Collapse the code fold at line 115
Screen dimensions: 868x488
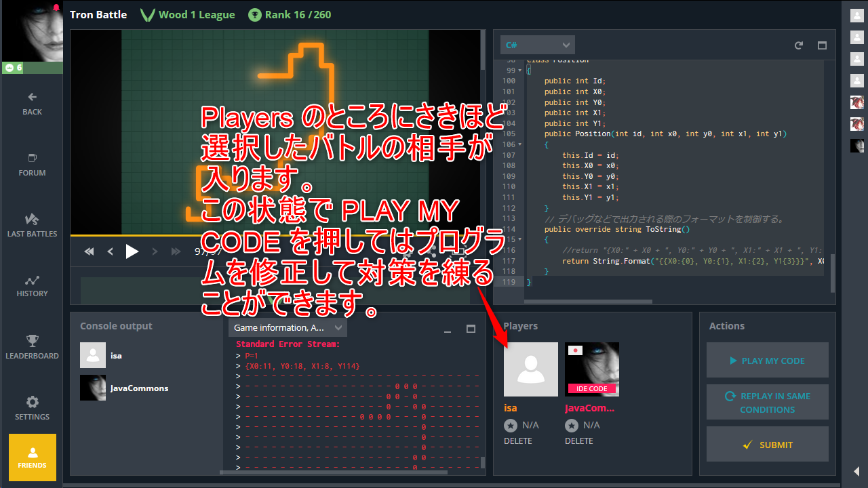click(x=519, y=239)
